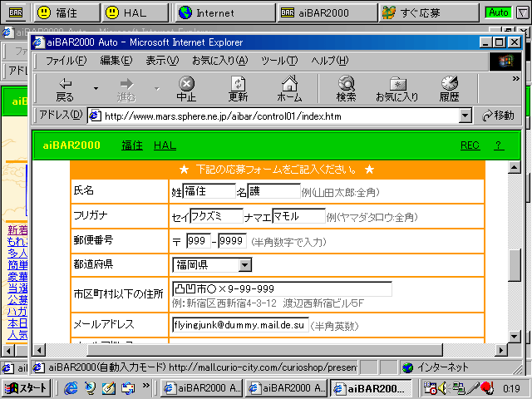Screen dimensions: 532x399
Task: Click the HAL link in green header
Action: point(165,145)
